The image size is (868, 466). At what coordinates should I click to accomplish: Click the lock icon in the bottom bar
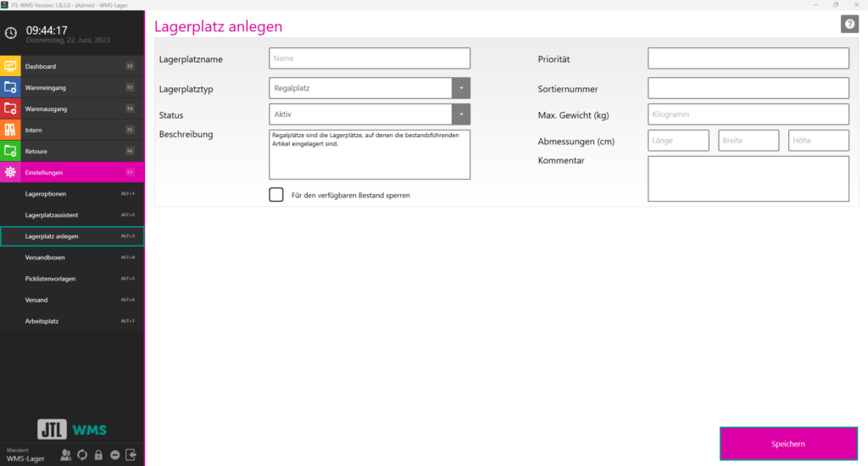click(98, 455)
